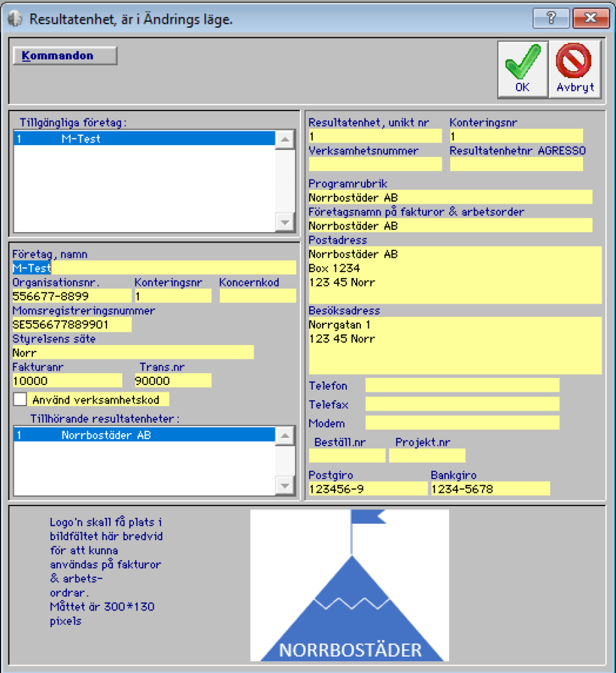Click the empty Telefon field
This screenshot has height=673, width=616.
point(462,385)
